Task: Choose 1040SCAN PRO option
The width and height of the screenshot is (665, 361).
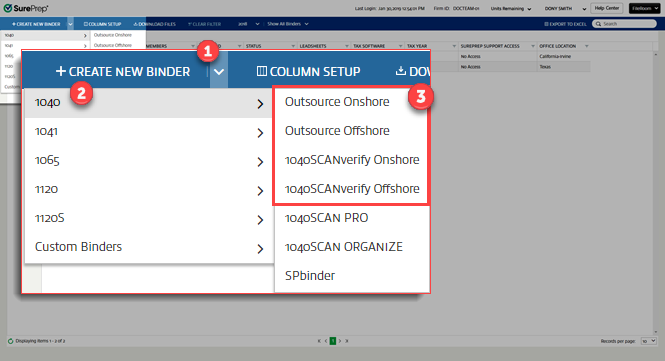Action: coord(327,218)
